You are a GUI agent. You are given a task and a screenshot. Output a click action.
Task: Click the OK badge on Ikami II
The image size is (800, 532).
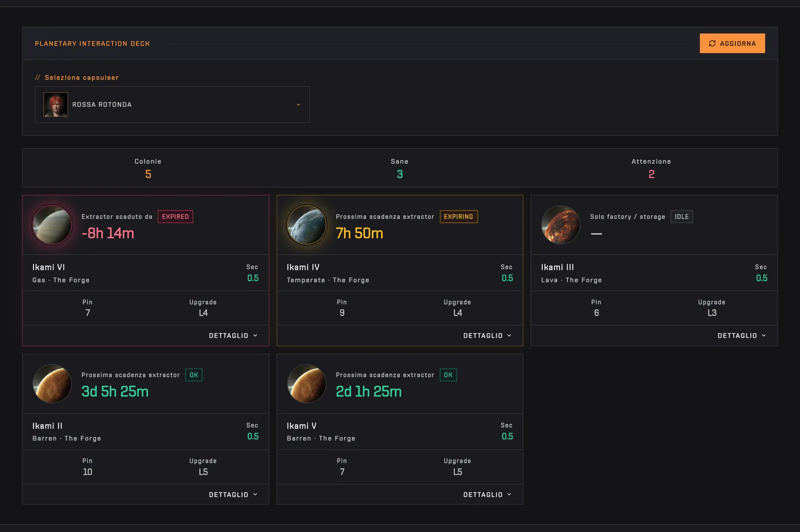pos(194,375)
